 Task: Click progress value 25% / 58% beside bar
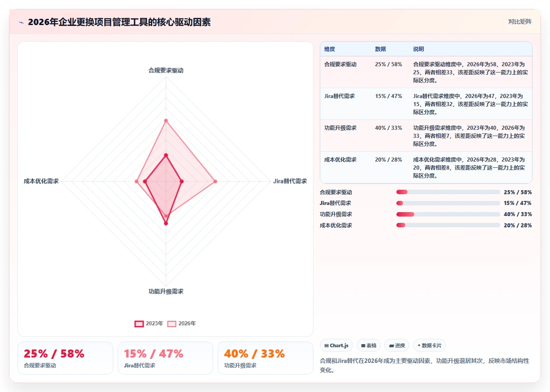click(x=518, y=192)
